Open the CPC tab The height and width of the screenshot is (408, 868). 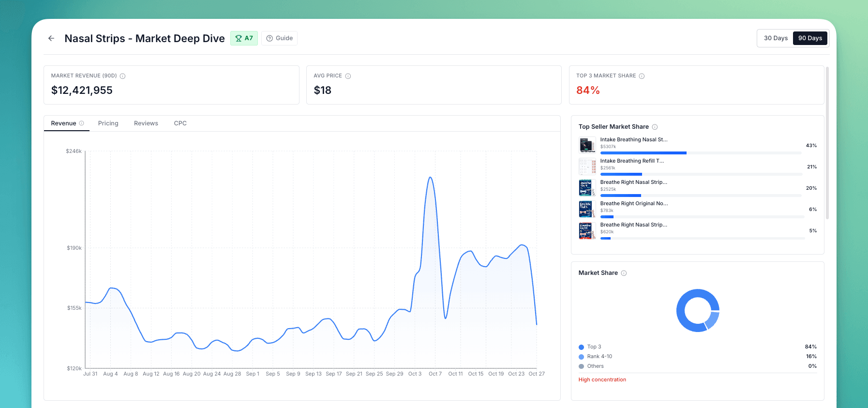[x=180, y=123]
